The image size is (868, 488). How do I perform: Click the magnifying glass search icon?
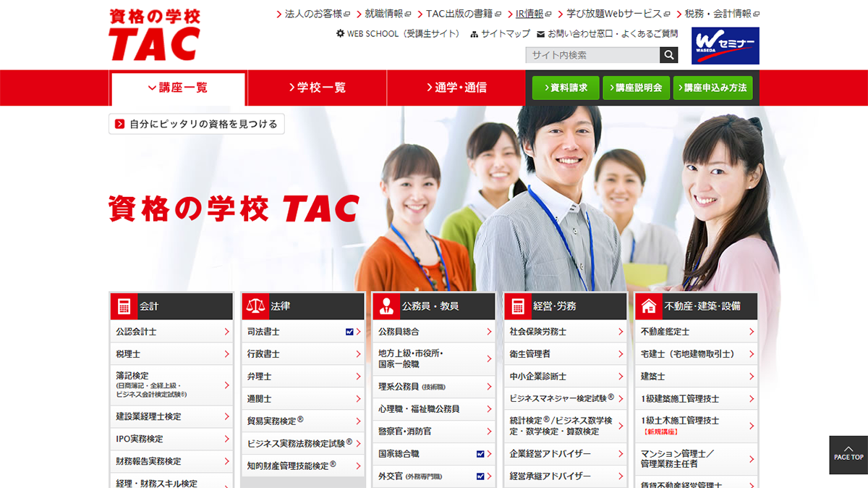(669, 55)
